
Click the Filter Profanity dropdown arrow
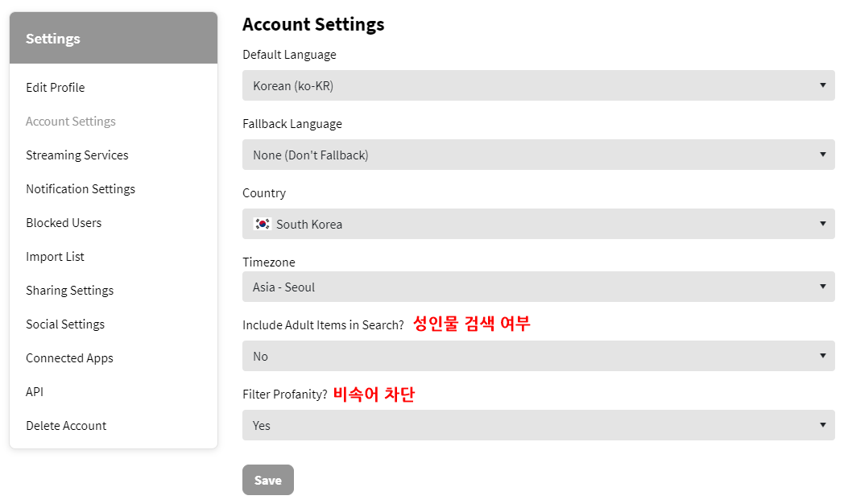click(x=823, y=425)
